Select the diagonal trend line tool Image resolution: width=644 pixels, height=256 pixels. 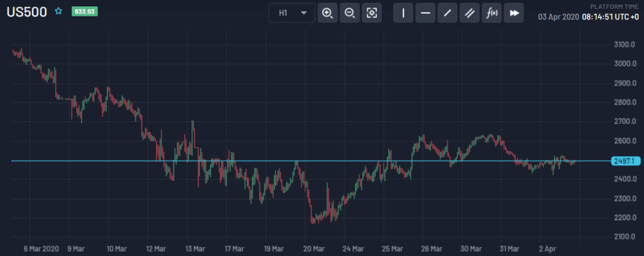pos(447,13)
